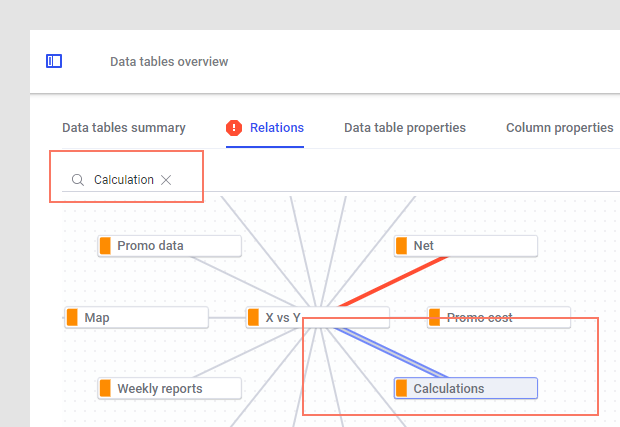Select the Promo data table node
The height and width of the screenshot is (427, 620).
tap(170, 246)
